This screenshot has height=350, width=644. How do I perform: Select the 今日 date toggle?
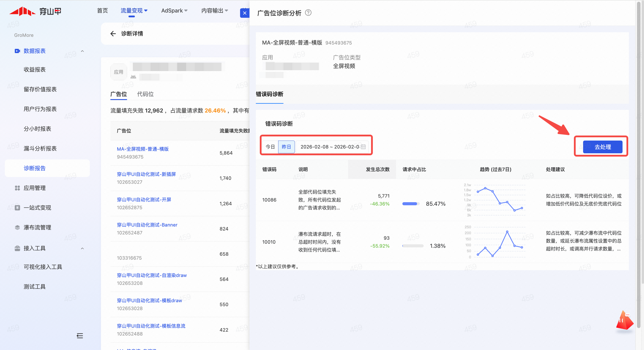tap(270, 147)
